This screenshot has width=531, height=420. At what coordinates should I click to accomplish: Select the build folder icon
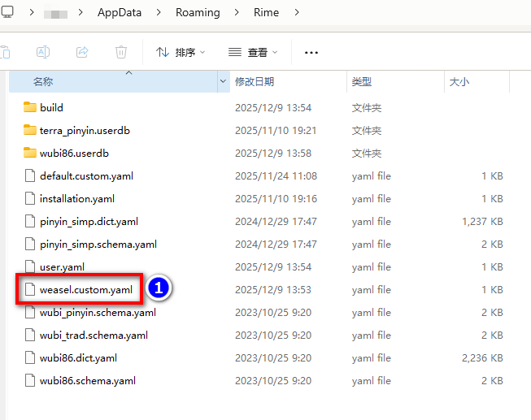tap(30, 107)
